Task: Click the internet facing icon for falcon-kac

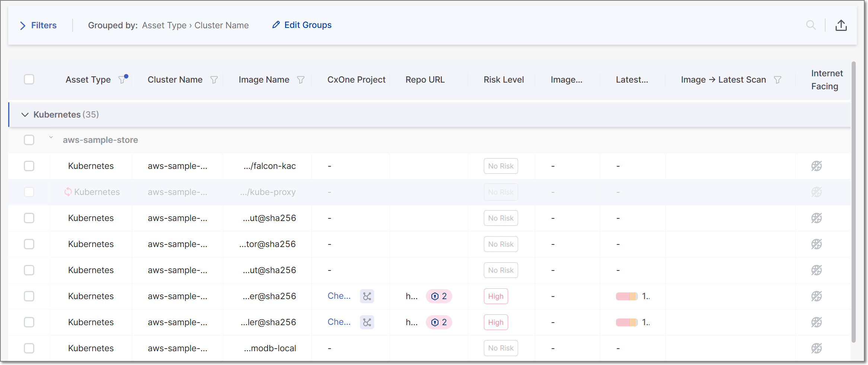Action: (817, 166)
